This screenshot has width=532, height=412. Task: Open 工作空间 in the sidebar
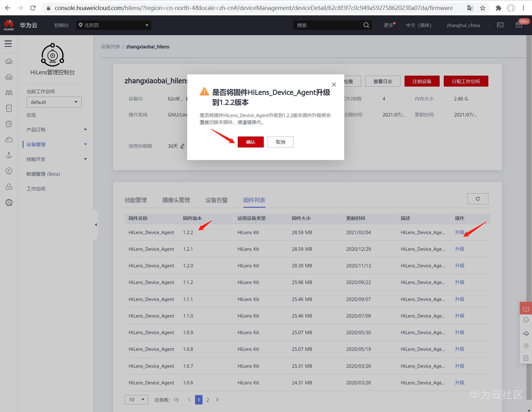(x=36, y=189)
